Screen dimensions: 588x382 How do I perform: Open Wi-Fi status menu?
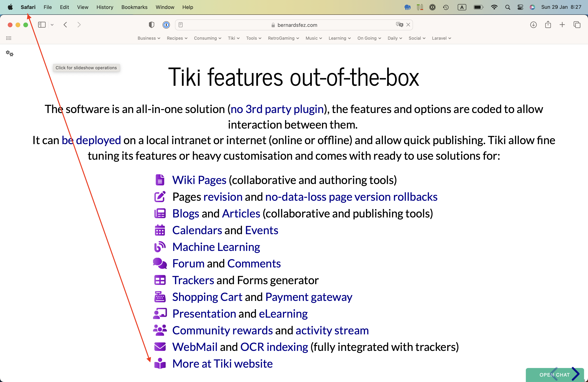494,7
